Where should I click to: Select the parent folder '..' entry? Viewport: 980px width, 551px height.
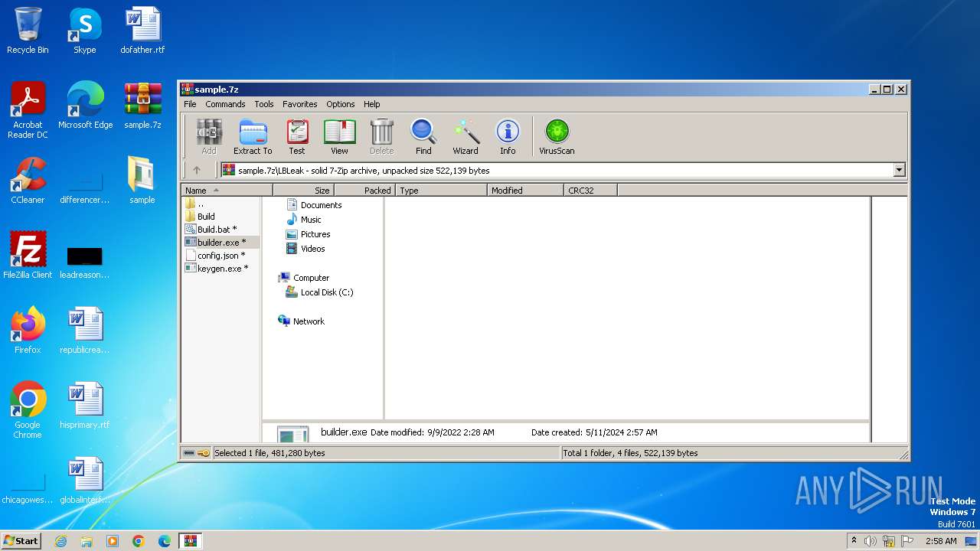point(195,204)
